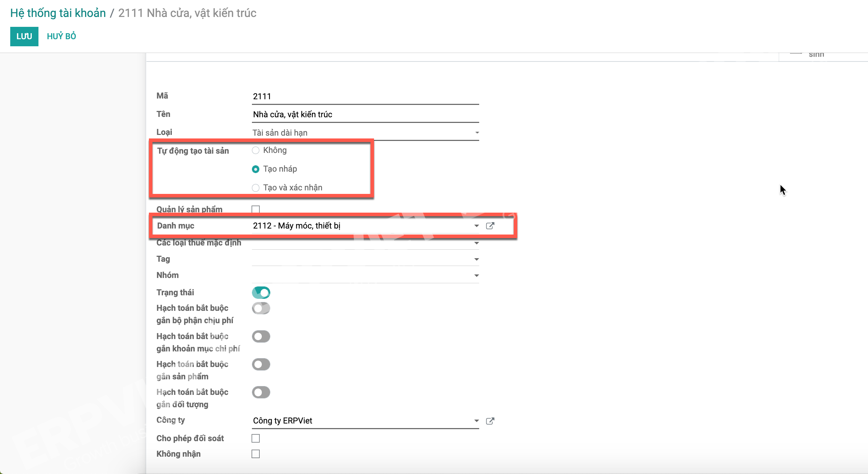This screenshot has height=474, width=868.
Task: Open external link for Công ty ERPViet
Action: click(x=490, y=421)
